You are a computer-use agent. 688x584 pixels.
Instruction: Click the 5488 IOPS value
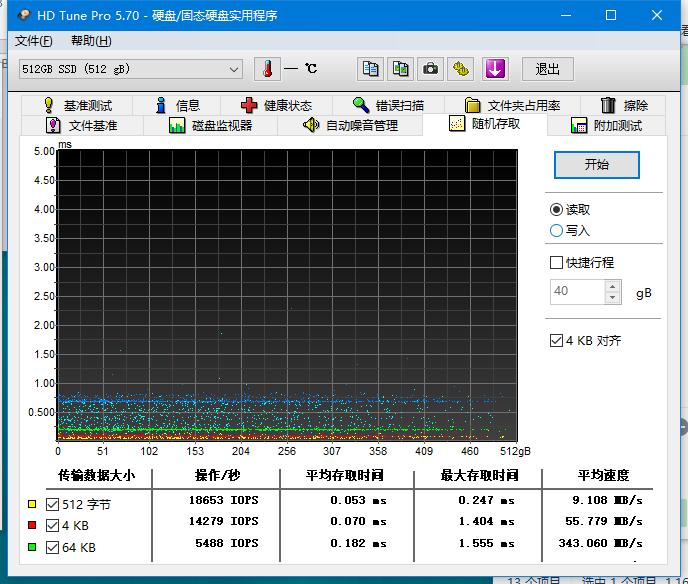[227, 543]
